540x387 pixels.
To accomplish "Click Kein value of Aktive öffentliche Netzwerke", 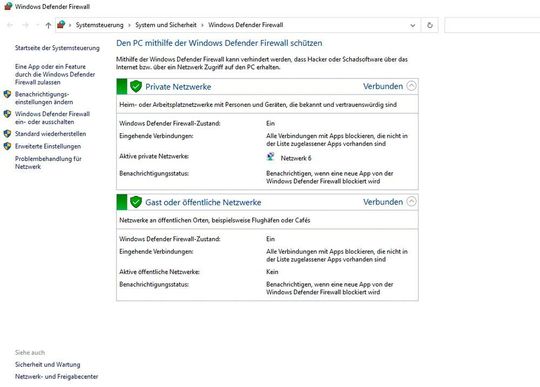I will [272, 272].
